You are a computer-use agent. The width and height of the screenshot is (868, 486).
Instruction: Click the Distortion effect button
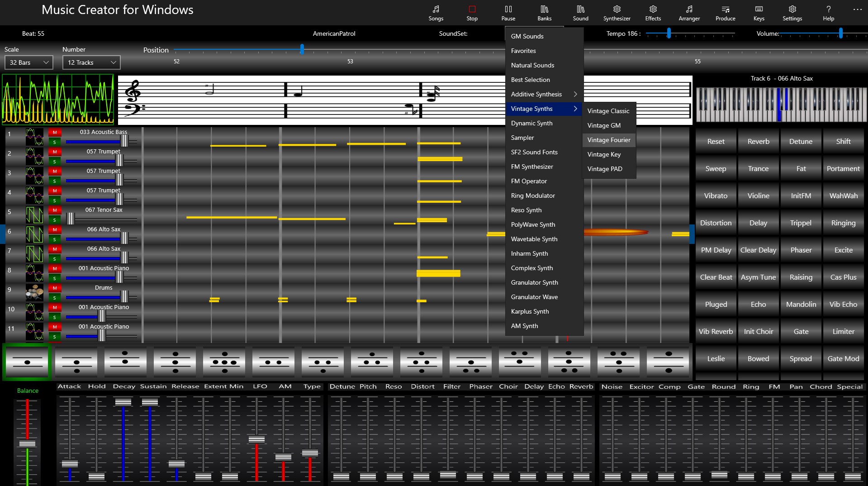pyautogui.click(x=716, y=223)
